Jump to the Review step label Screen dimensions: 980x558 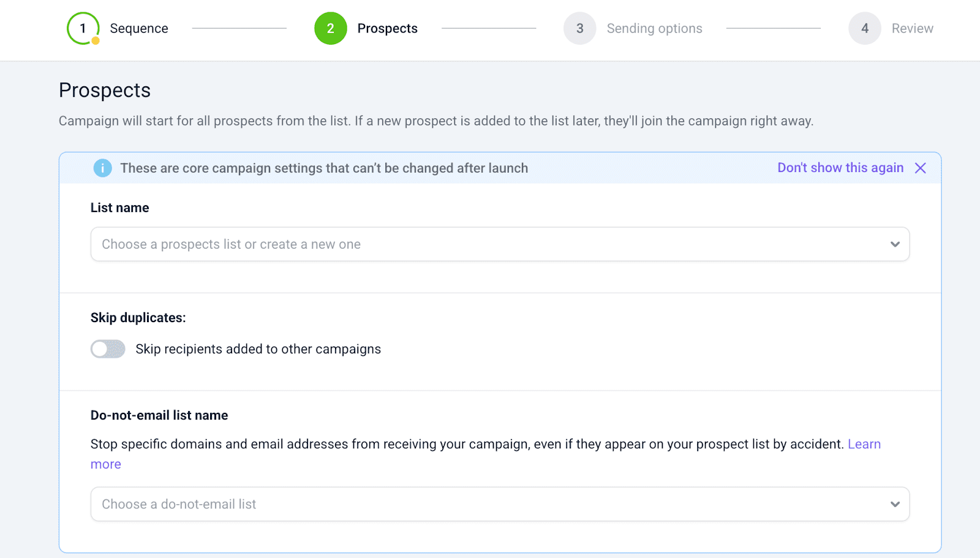point(913,29)
